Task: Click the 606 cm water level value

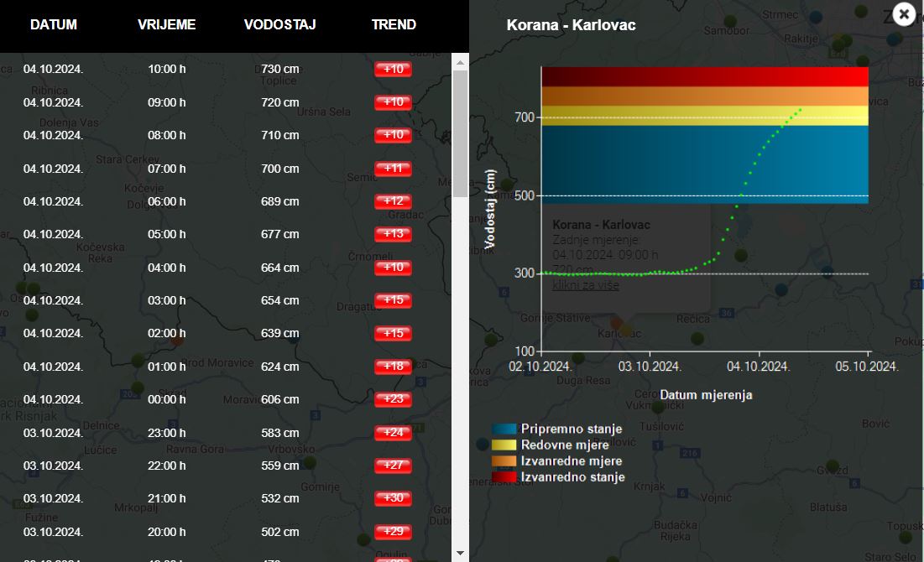Action: pyautogui.click(x=280, y=399)
